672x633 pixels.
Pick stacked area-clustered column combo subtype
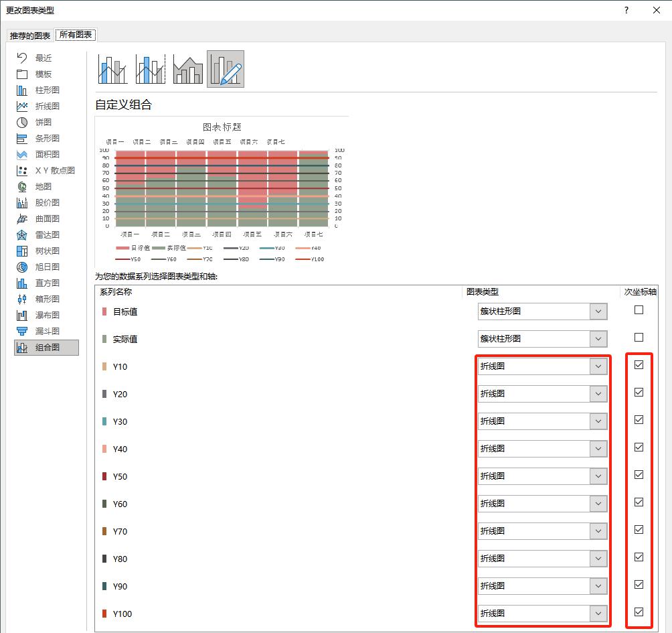(x=187, y=69)
